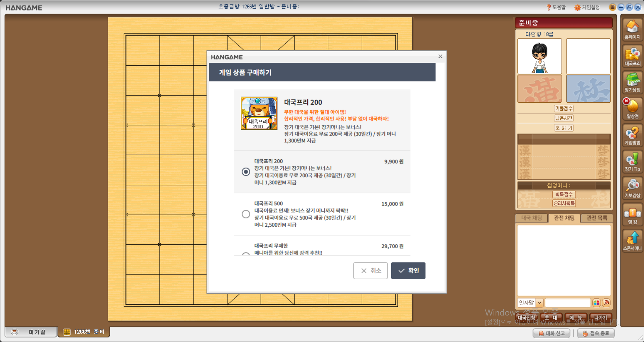Select the 대국프리 500 radio option
644x342 pixels.
(246, 214)
